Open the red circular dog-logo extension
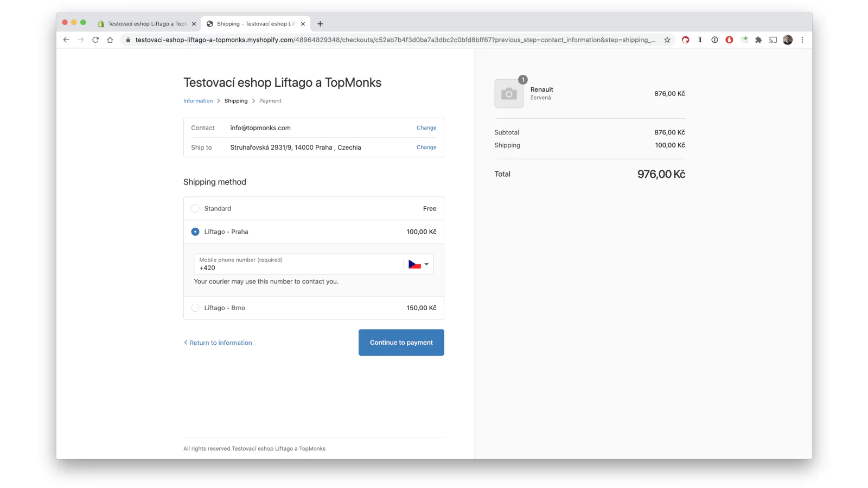The width and height of the screenshot is (868, 488). tap(686, 40)
